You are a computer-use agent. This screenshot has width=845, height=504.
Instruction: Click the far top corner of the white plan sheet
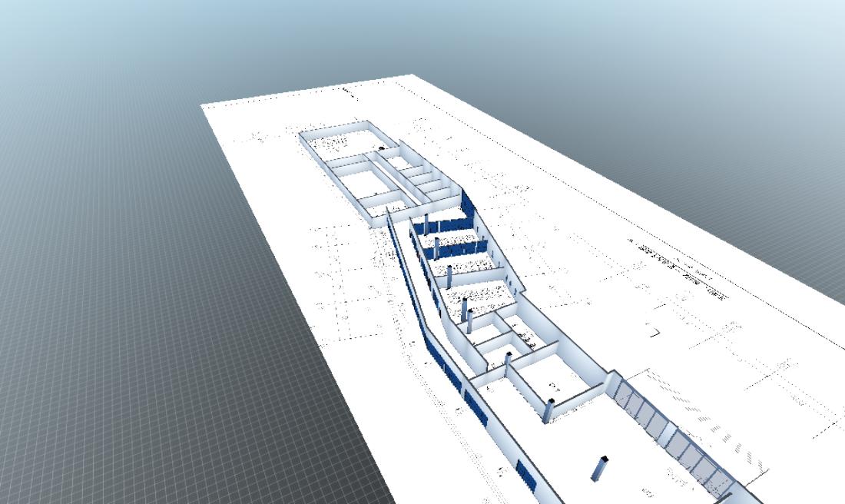[411, 76]
